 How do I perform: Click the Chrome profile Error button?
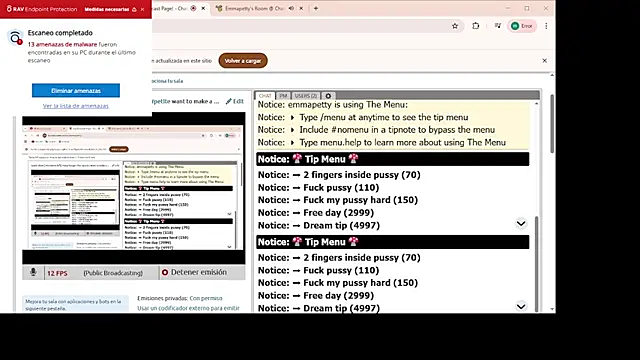tap(522, 26)
